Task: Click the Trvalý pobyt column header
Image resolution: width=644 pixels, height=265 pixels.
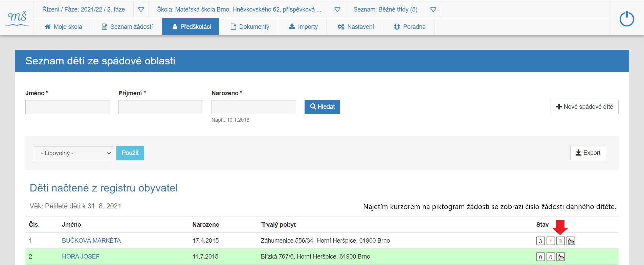Action: click(279, 225)
